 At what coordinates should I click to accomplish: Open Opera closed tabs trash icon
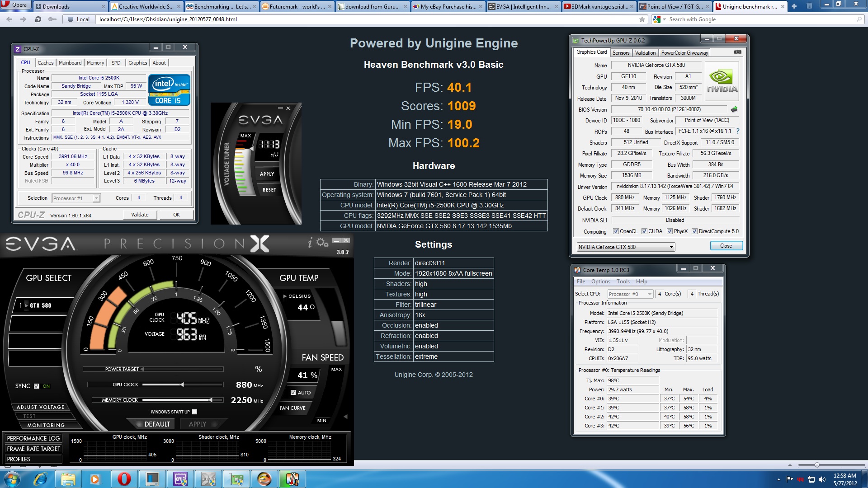click(x=809, y=6)
